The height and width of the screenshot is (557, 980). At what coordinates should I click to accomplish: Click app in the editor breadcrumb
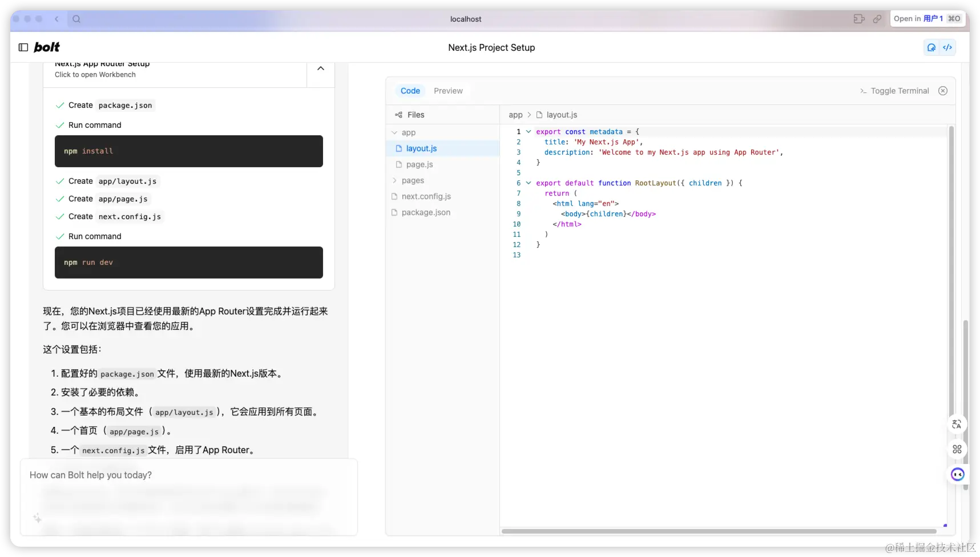[515, 115]
